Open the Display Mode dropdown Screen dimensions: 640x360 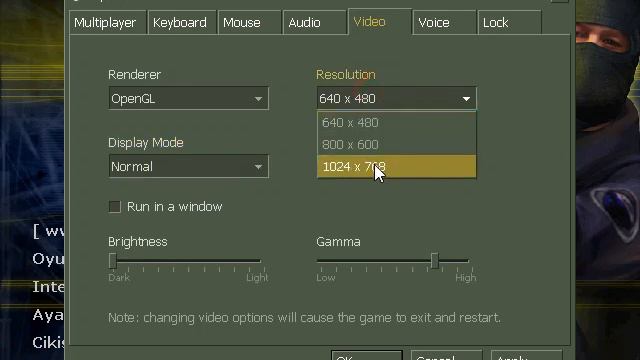point(189,166)
